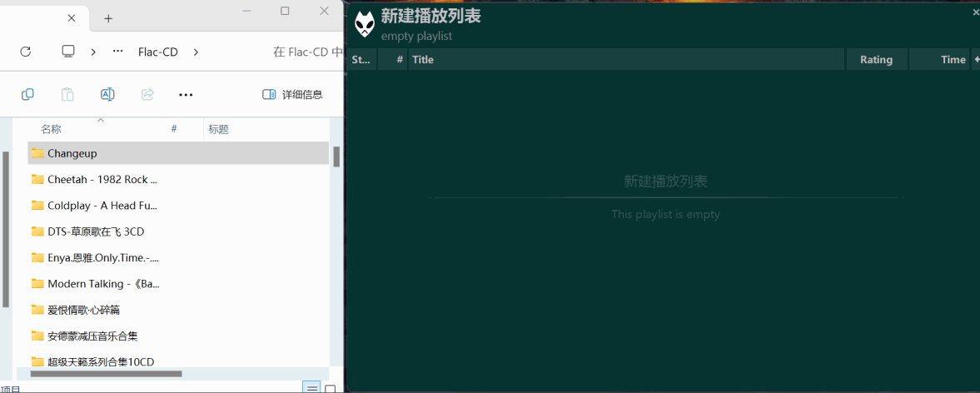Click the arrow icon right of Time column

(976, 59)
